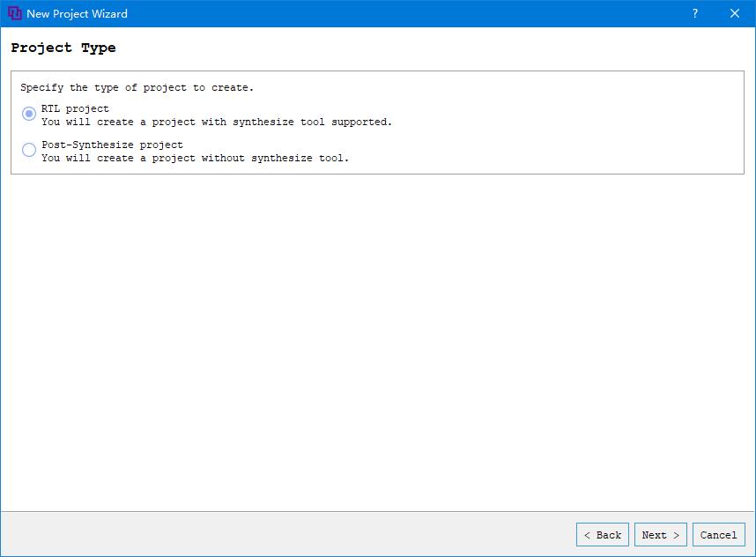Cancel the New Project Wizard
This screenshot has height=557, width=756.
tap(718, 535)
